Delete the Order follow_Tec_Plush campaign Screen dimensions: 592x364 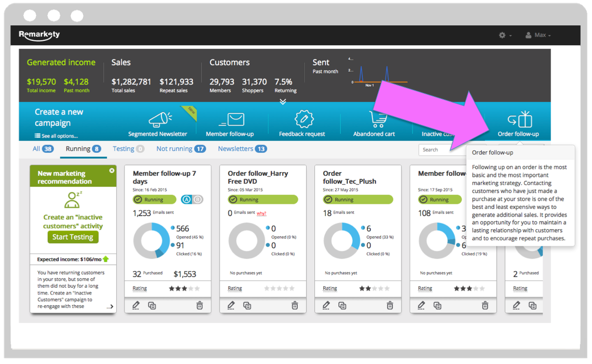point(390,305)
